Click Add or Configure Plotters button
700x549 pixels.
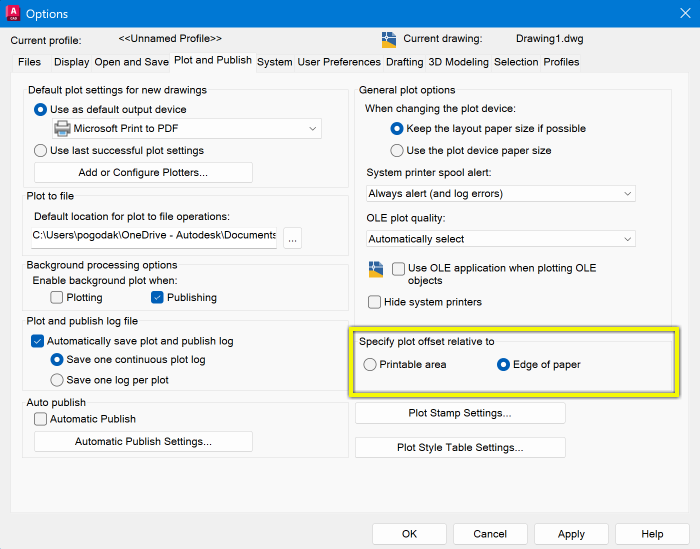click(143, 172)
